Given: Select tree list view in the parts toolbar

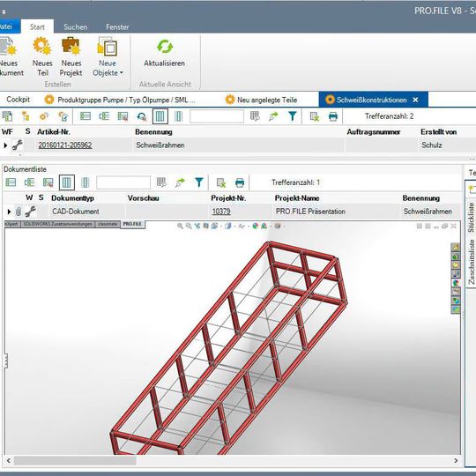Looking at the screenshot, I should (x=104, y=116).
